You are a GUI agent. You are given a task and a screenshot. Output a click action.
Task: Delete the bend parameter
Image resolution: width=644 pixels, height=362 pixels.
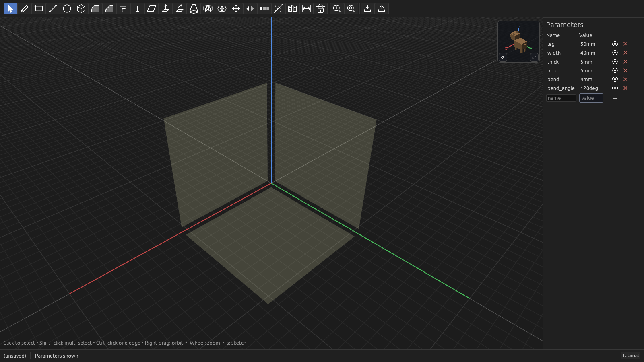coord(625,79)
